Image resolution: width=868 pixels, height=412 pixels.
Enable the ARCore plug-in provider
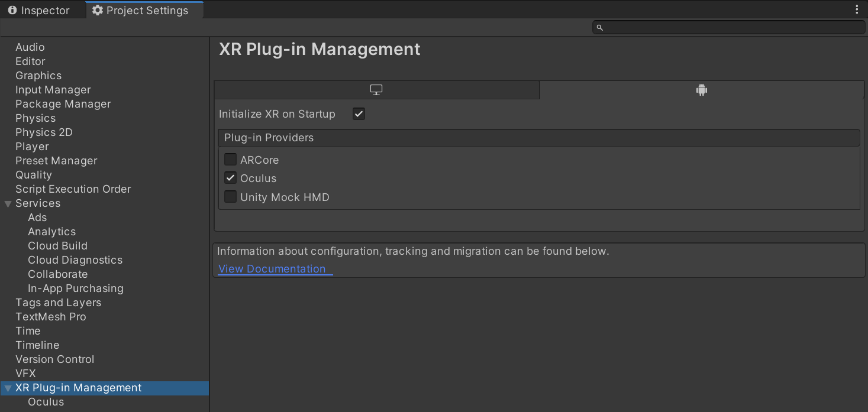(230, 160)
